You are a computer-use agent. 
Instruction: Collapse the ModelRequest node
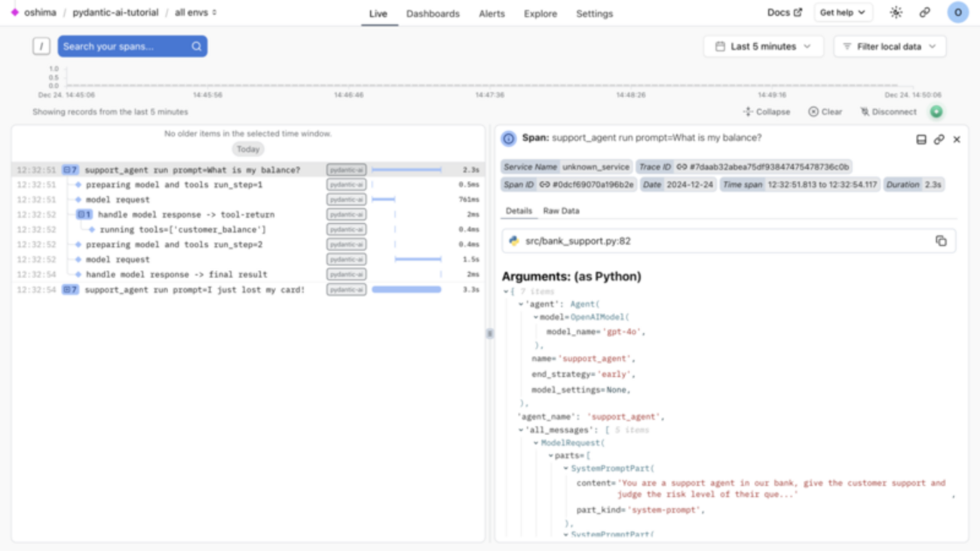[536, 443]
